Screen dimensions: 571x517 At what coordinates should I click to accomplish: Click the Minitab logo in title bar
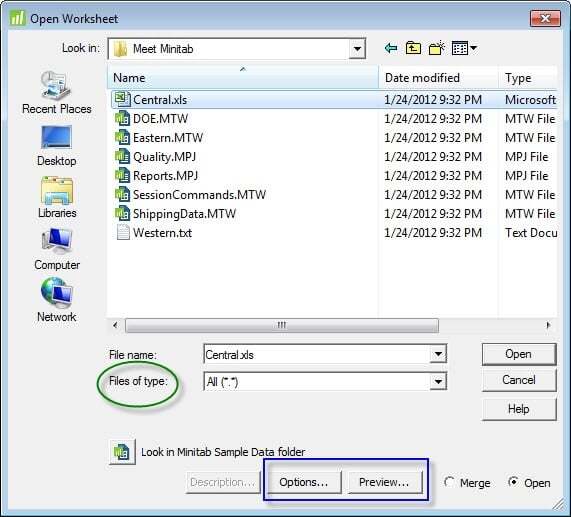pyautogui.click(x=17, y=18)
